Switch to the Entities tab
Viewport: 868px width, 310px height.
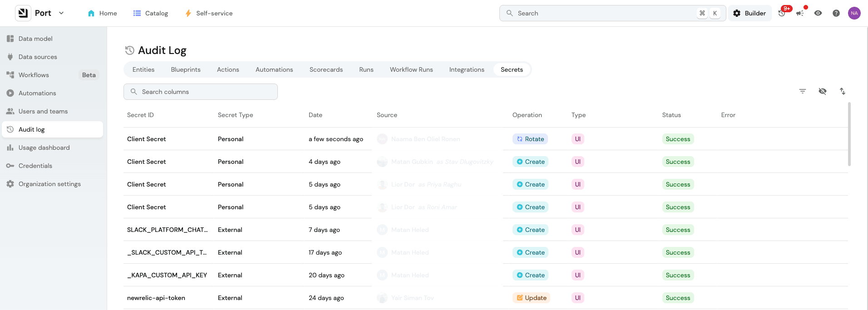pos(143,69)
